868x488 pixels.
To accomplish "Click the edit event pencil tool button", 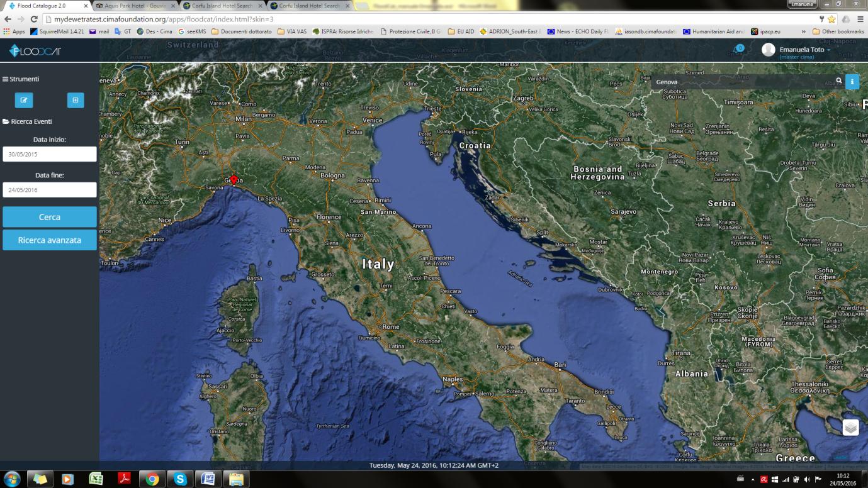I will tap(24, 100).
